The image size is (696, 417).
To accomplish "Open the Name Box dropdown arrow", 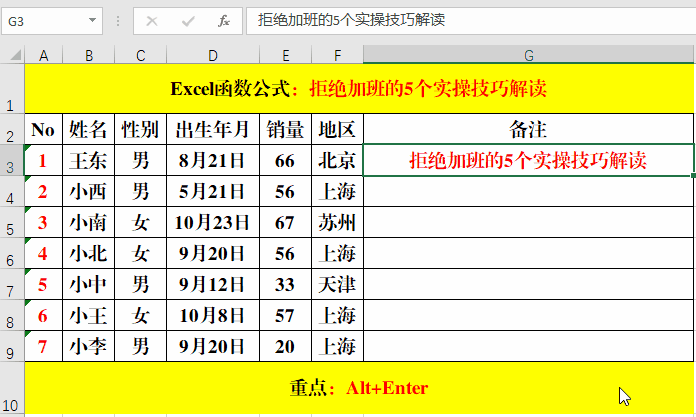I will 92,20.
